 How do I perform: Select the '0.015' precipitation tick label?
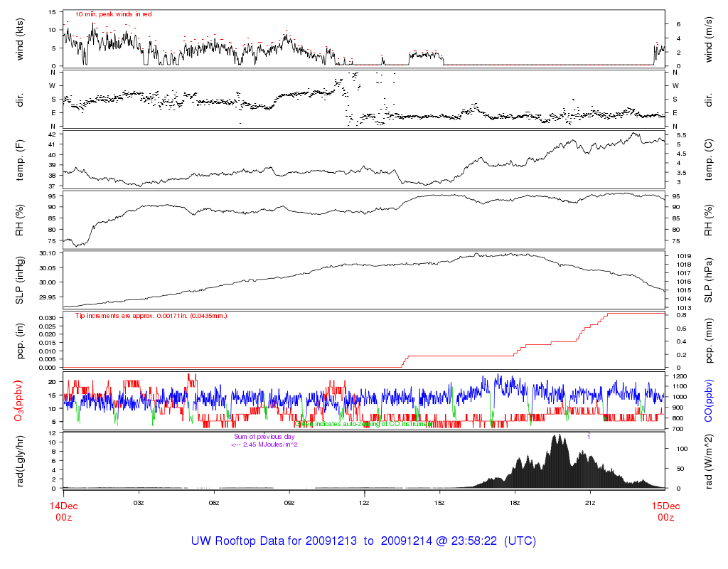click(x=48, y=343)
